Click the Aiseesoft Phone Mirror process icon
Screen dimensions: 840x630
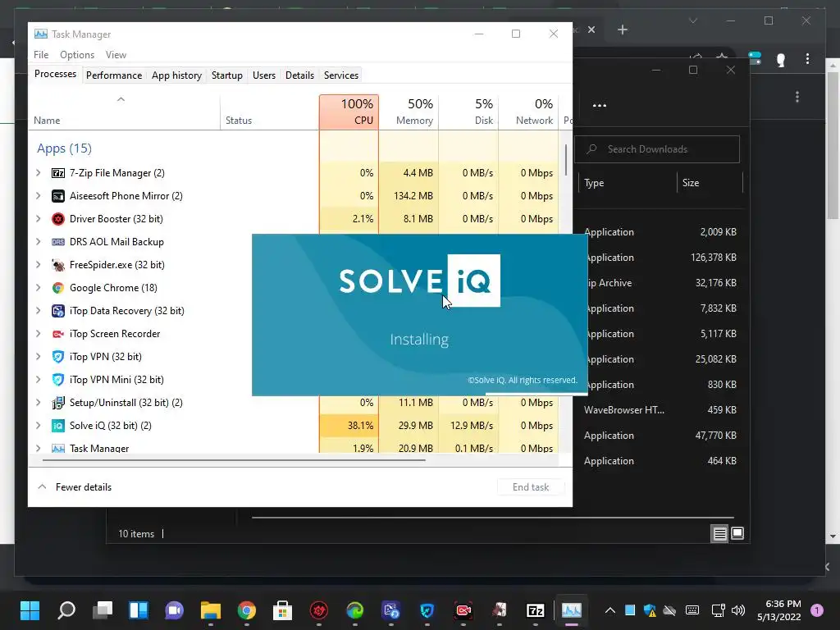pos(58,196)
